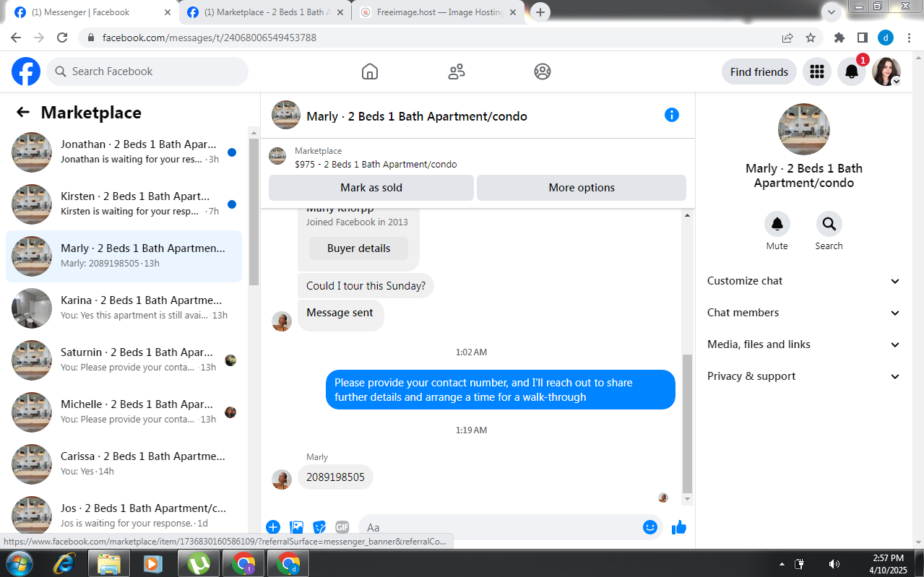Click More options button

582,188
